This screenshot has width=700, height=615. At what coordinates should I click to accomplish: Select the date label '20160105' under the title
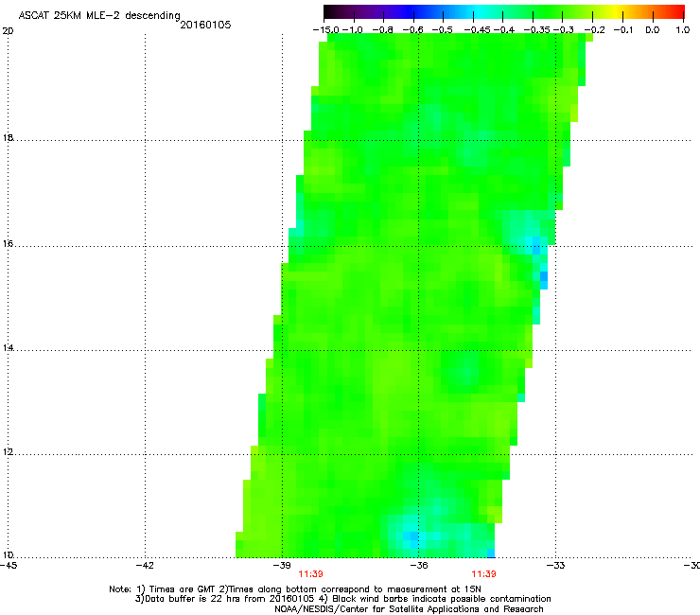pyautogui.click(x=205, y=25)
